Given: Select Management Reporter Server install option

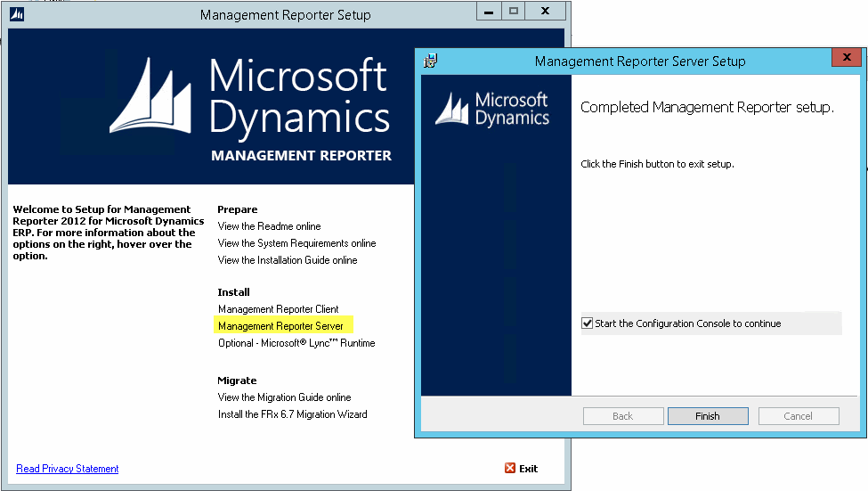Looking at the screenshot, I should pyautogui.click(x=280, y=326).
